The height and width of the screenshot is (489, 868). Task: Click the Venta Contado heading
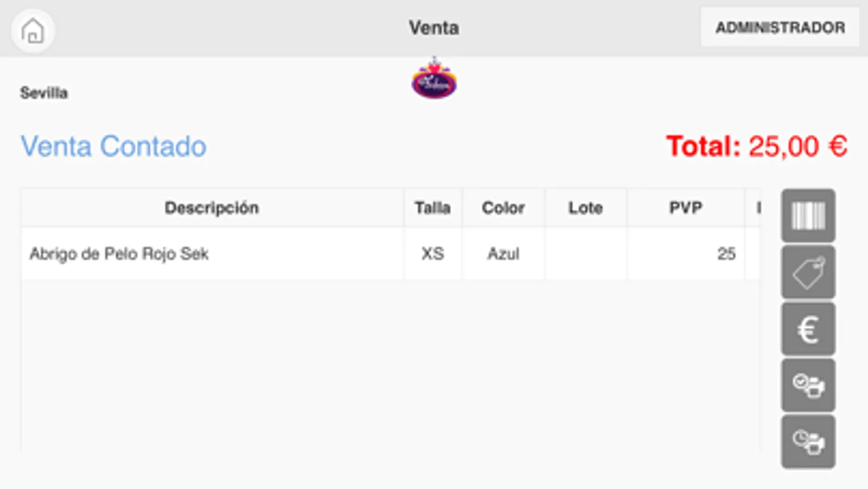tap(113, 146)
